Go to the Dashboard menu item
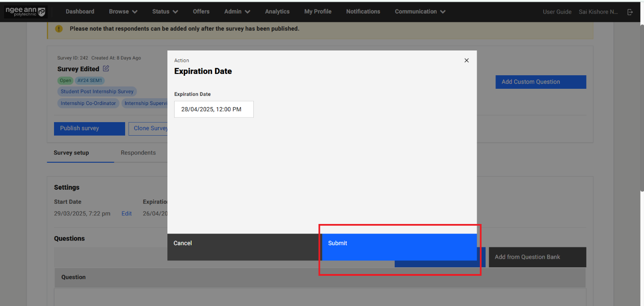 click(x=80, y=12)
